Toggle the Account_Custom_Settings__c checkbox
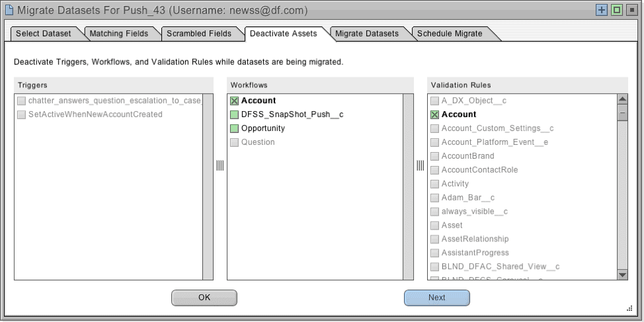644x322 pixels. coord(434,128)
